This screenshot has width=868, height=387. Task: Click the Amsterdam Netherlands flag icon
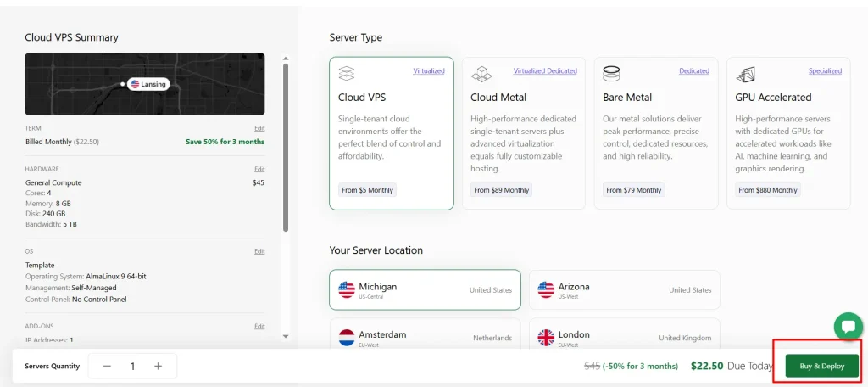pyautogui.click(x=347, y=338)
